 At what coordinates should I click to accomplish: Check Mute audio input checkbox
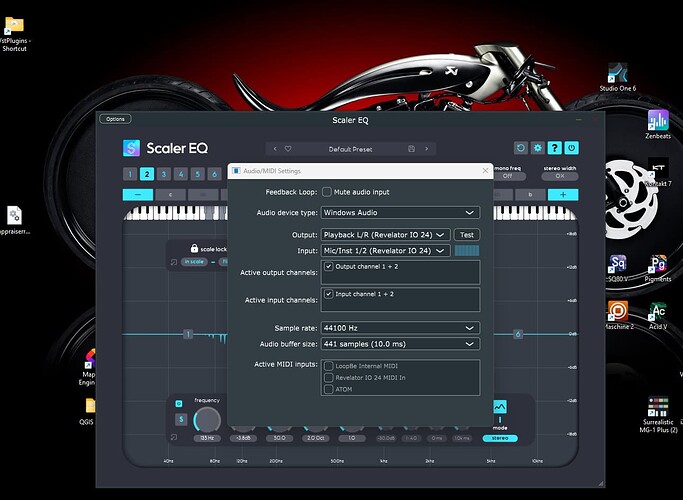(x=327, y=192)
